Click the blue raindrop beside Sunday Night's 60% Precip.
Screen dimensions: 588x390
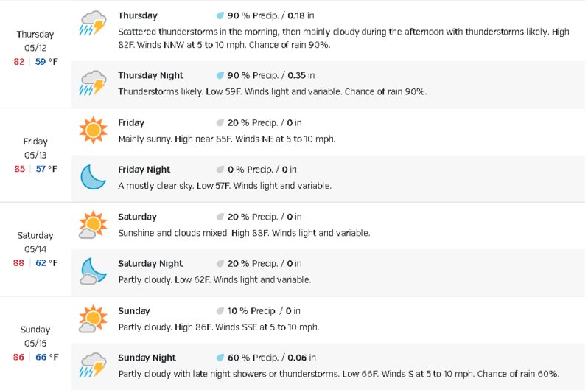pos(220,358)
